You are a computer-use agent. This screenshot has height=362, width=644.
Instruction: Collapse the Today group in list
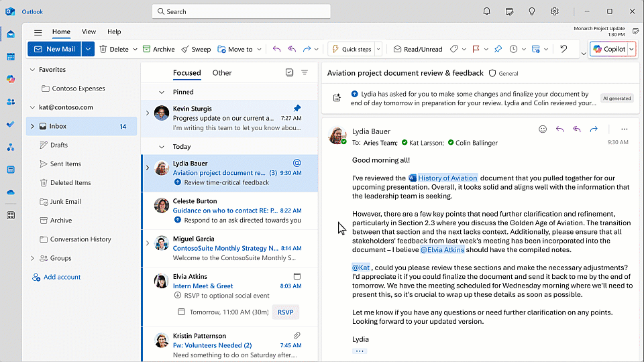(x=162, y=147)
